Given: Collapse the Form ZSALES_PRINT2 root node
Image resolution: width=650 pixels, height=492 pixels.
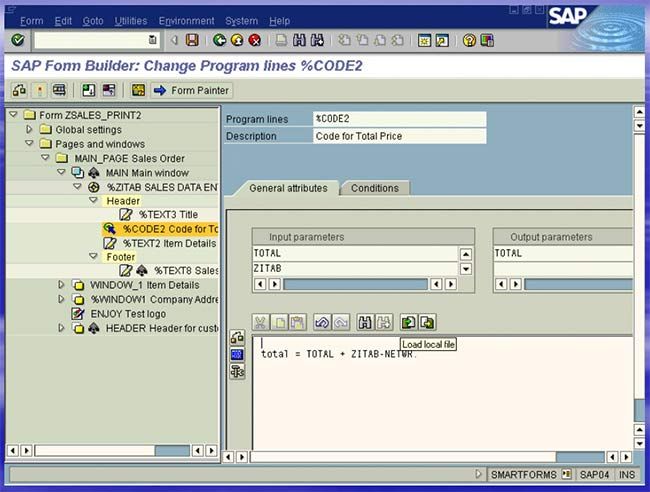Looking at the screenshot, I should point(14,114).
